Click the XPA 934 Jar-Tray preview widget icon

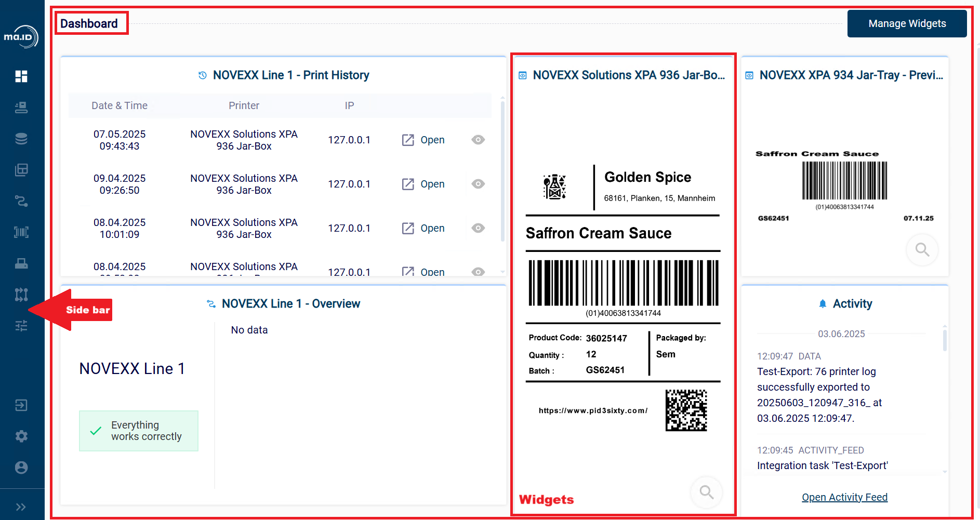click(749, 76)
